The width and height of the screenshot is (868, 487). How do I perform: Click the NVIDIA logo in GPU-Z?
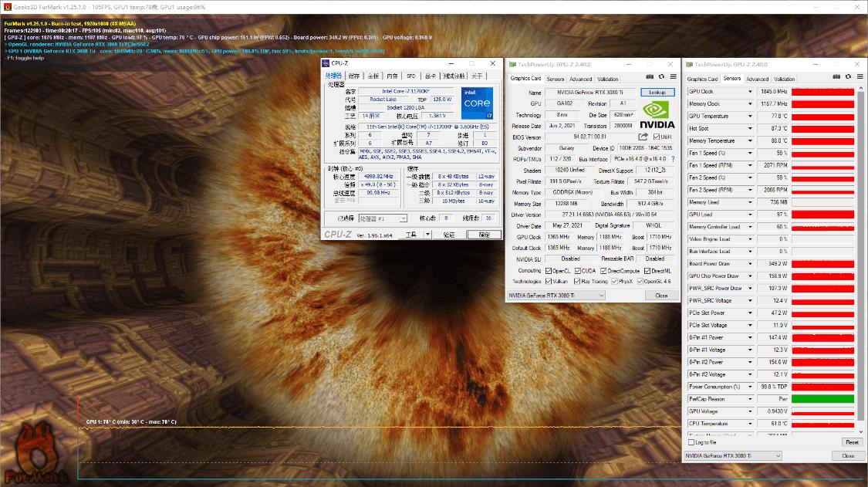coord(657,114)
